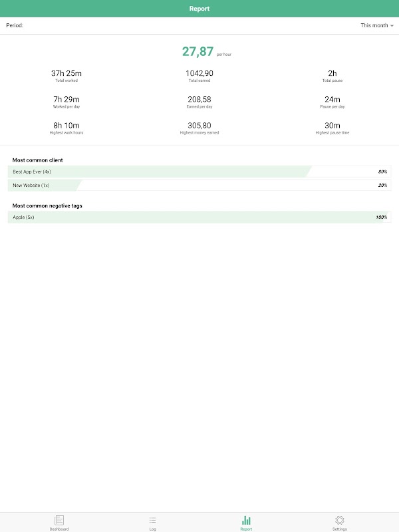The width and height of the screenshot is (399, 532).
Task: Click the dropdown arrow beside This month
Action: click(392, 26)
